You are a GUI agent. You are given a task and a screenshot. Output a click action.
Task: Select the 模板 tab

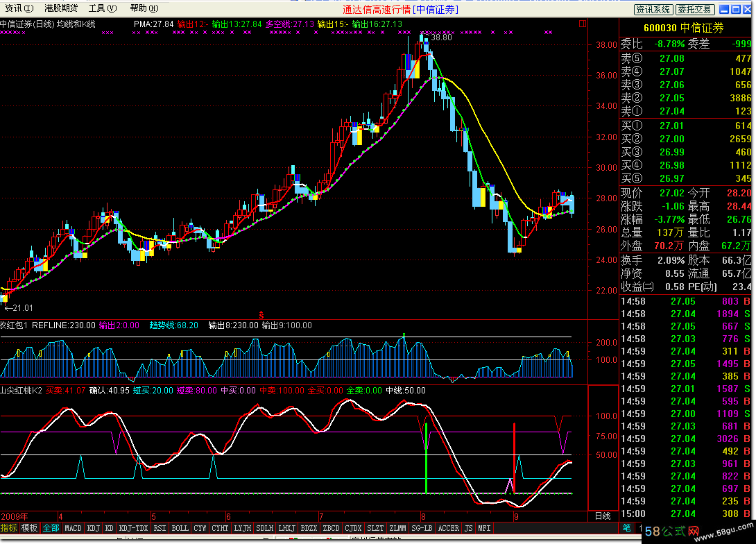pyautogui.click(x=29, y=528)
